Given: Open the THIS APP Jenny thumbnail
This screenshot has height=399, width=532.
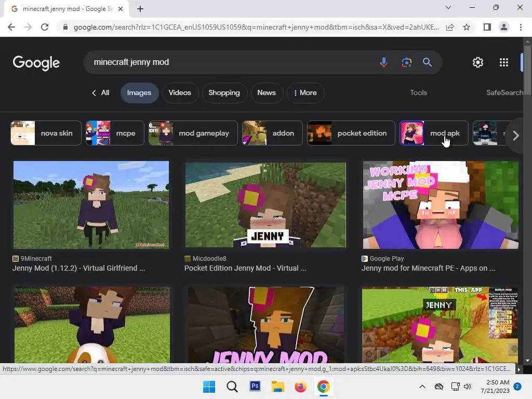Looking at the screenshot, I should coord(440,325).
